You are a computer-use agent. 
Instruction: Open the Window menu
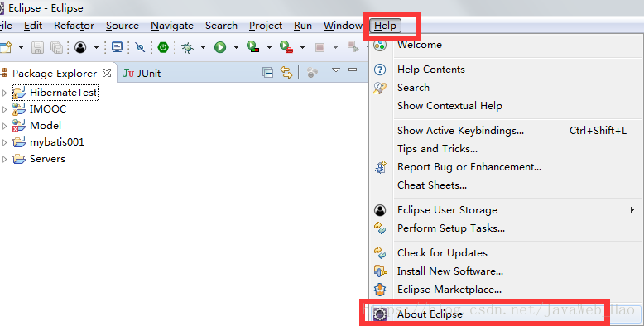pos(343,26)
